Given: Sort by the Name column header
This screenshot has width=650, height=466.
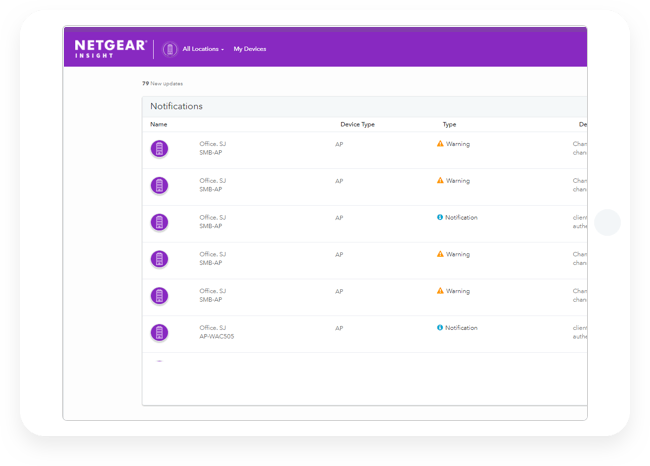Looking at the screenshot, I should point(159,124).
